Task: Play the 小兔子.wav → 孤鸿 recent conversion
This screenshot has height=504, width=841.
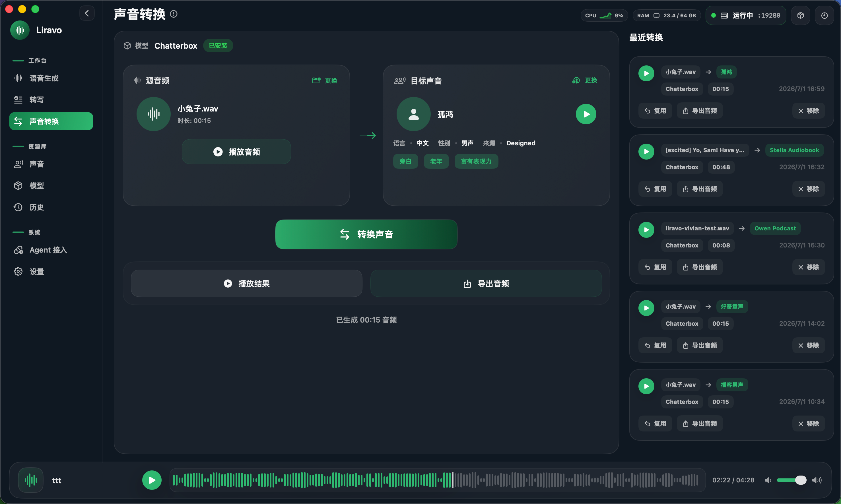Action: click(x=646, y=73)
